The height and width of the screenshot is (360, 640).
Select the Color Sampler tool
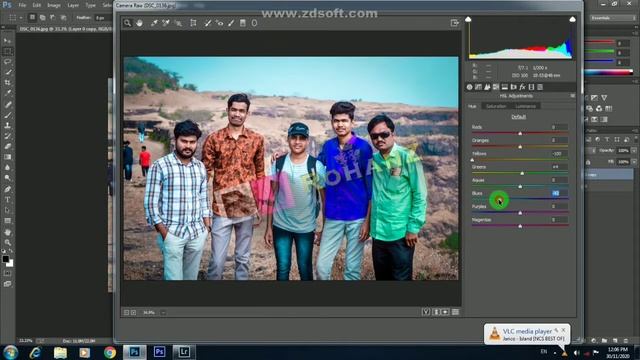(166, 23)
